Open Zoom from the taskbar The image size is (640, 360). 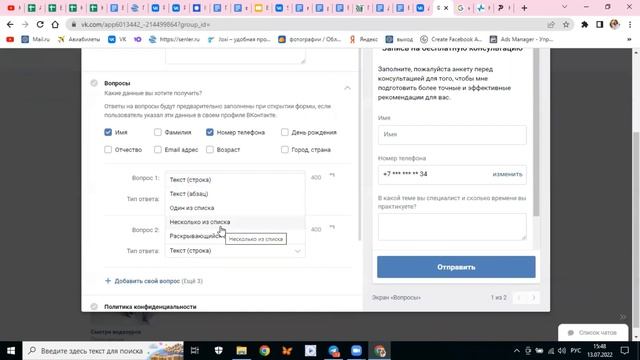(356, 351)
